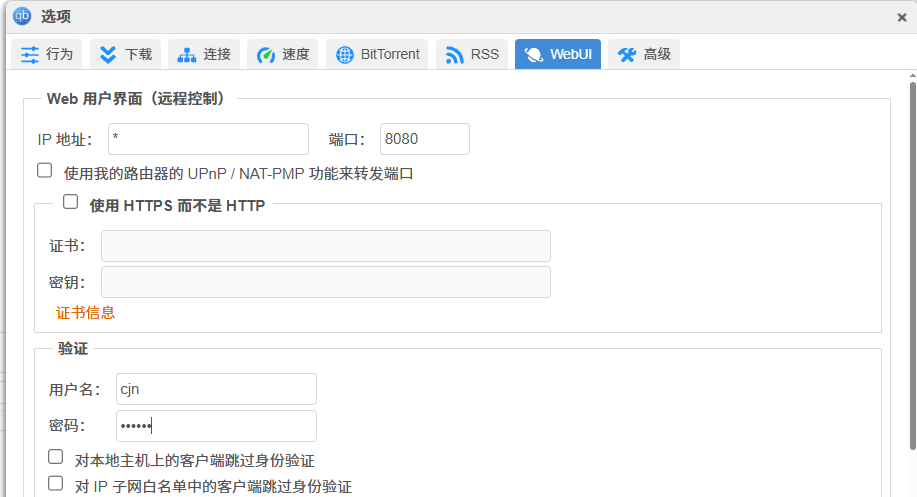Screen dimensions: 917x497
Task: Open the 高级 (Advanced) tab
Action: tap(644, 54)
